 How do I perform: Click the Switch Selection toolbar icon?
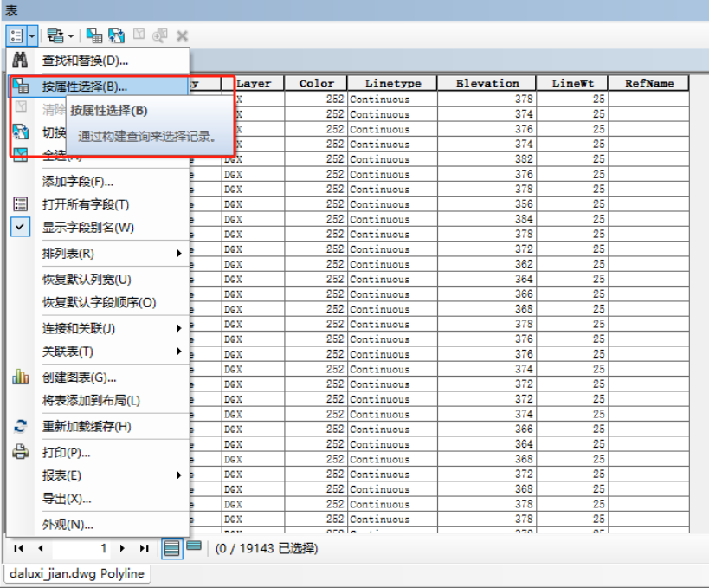pos(116,36)
